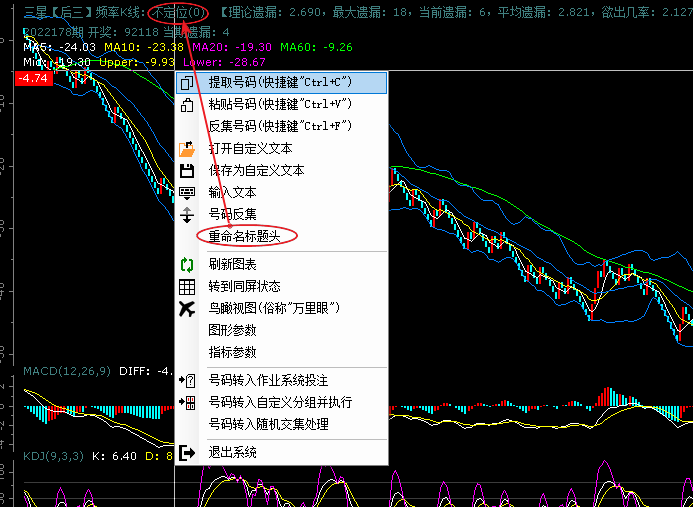The height and width of the screenshot is (507, 693).
Task: Click the grid icon for 转到同屏状态
Action: [187, 287]
